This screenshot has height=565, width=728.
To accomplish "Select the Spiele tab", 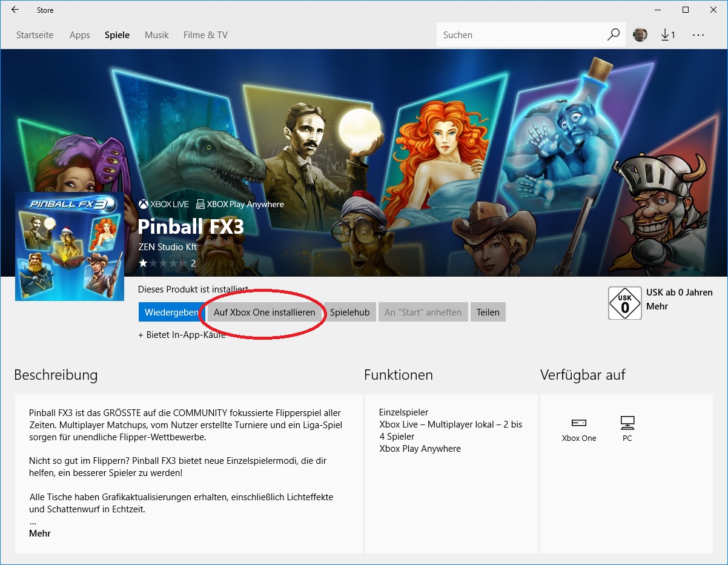I will [117, 35].
